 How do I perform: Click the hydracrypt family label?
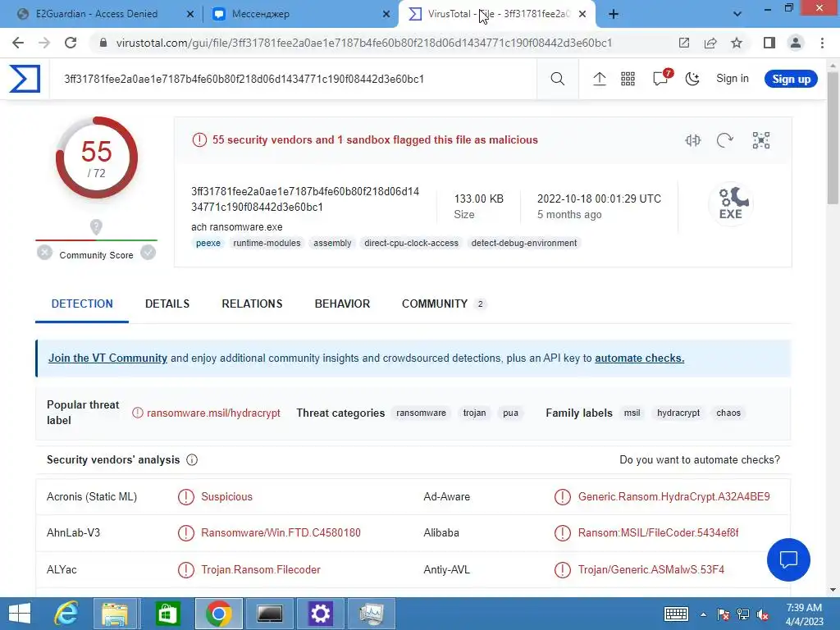click(x=678, y=413)
